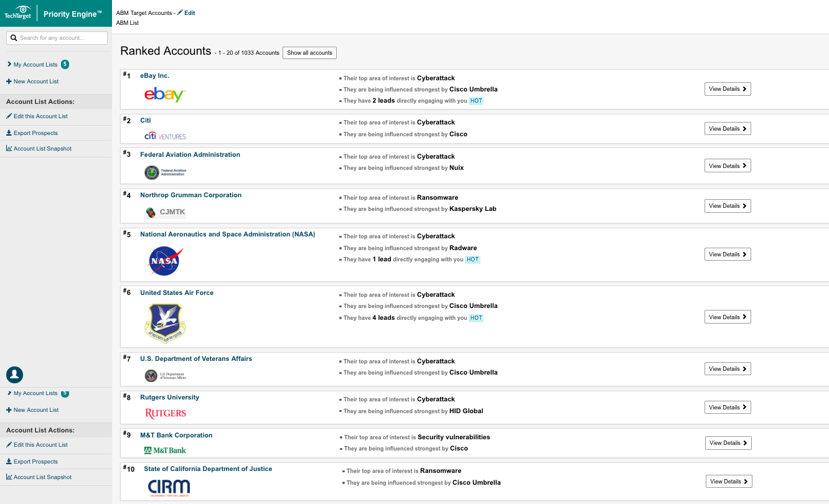View Details for eBay Inc.
Screen dimensions: 829x504
coord(728,89)
